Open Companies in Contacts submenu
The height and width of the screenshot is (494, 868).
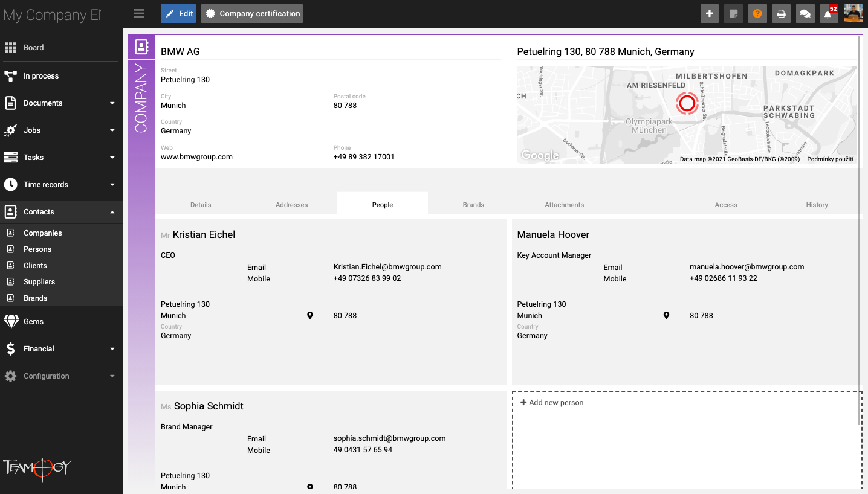pyautogui.click(x=43, y=233)
